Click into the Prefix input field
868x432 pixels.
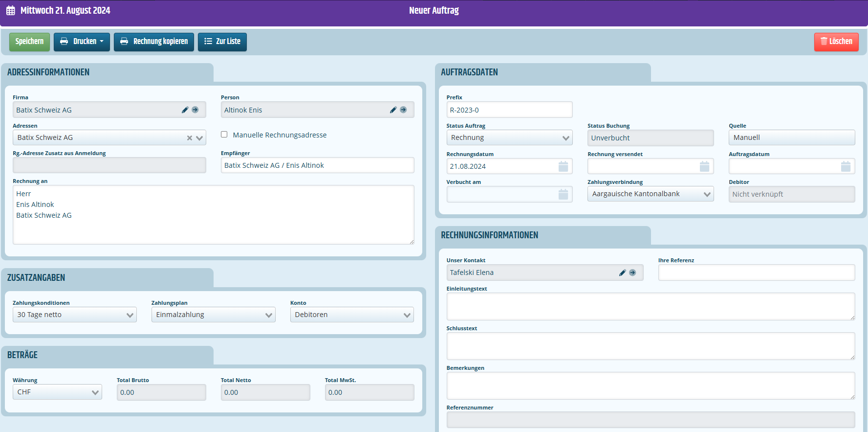(x=509, y=110)
